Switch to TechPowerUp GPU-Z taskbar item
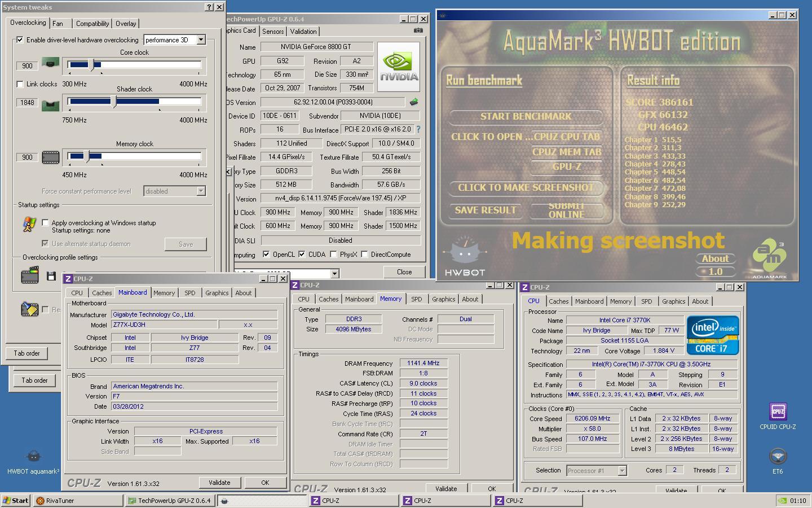The width and height of the screenshot is (812, 508). [170, 501]
